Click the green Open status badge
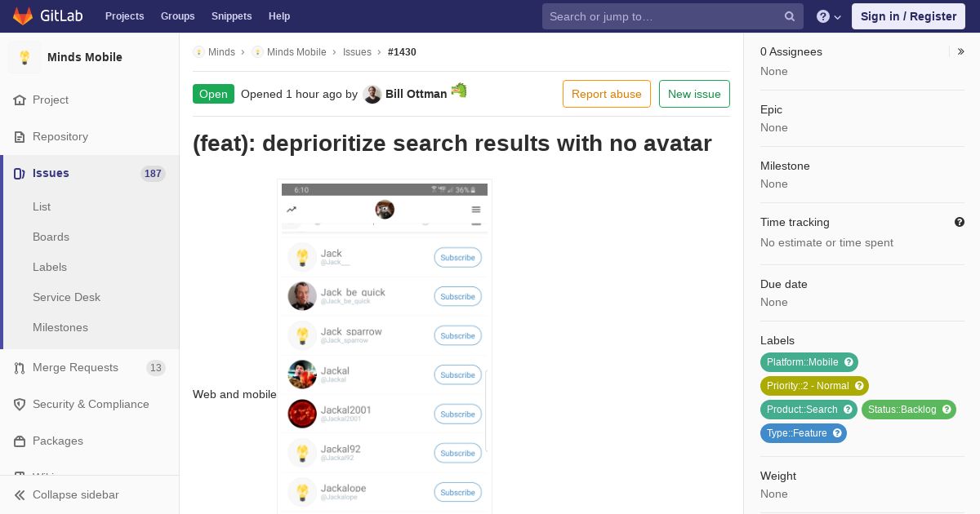The width and height of the screenshot is (980, 514). [x=213, y=94]
